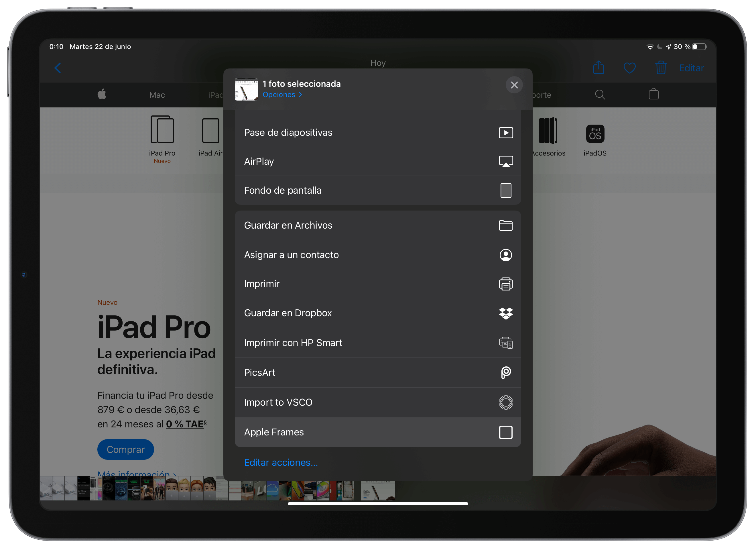
Task: Tap the Guardar en Dropbox logo icon
Action: pyautogui.click(x=505, y=313)
